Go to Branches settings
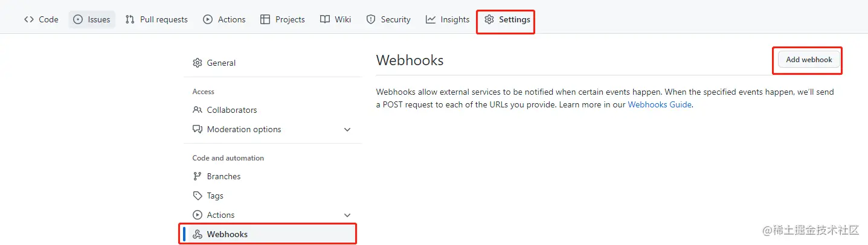Screen dimensions: 868x245 pos(223,176)
